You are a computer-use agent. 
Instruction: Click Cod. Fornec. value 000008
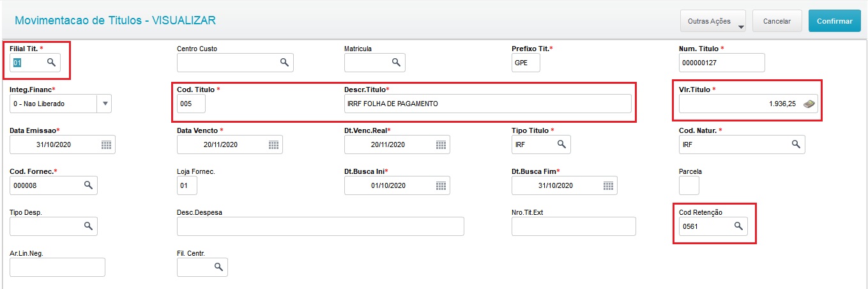pos(24,186)
